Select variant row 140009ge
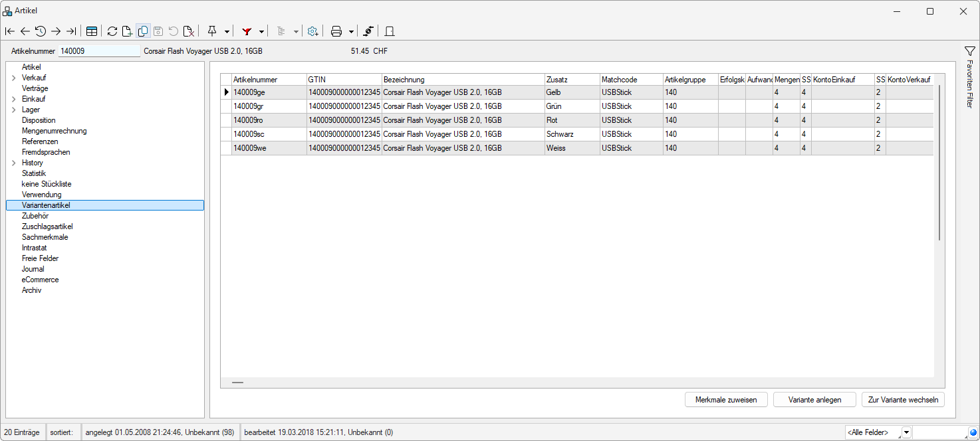This screenshot has width=980, height=441. tap(577, 92)
